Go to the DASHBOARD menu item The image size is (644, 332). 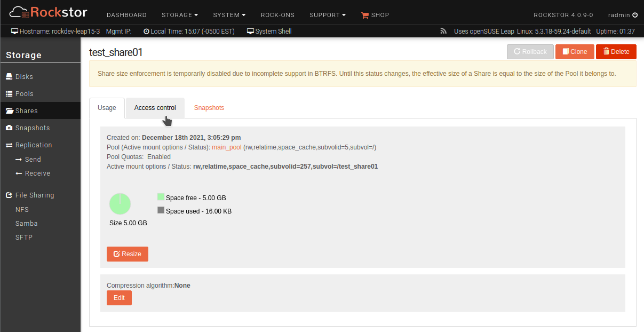pos(126,15)
